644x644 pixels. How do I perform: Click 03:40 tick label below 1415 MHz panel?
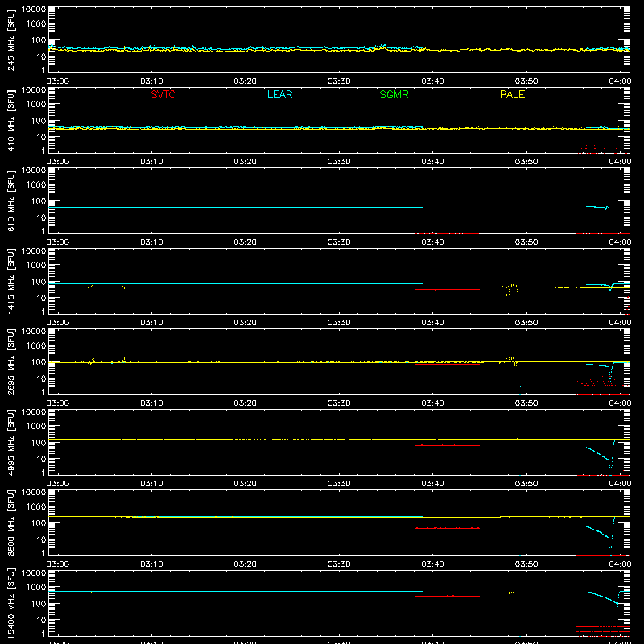coord(432,323)
